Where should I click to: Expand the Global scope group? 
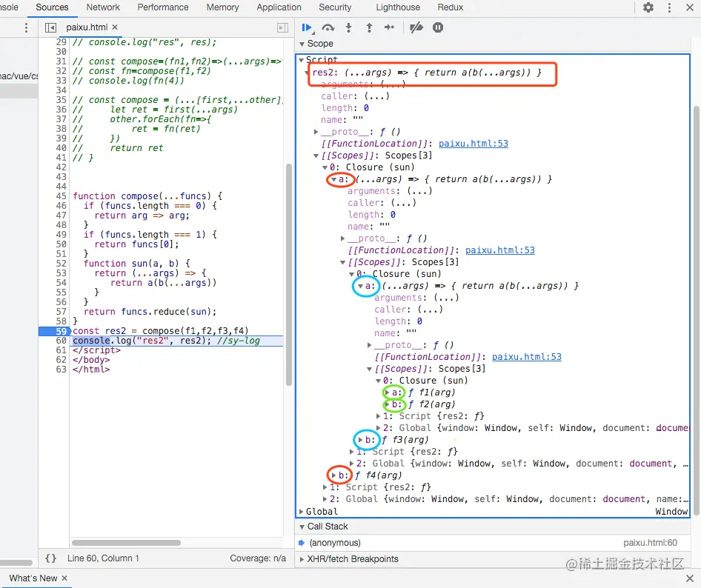point(302,512)
